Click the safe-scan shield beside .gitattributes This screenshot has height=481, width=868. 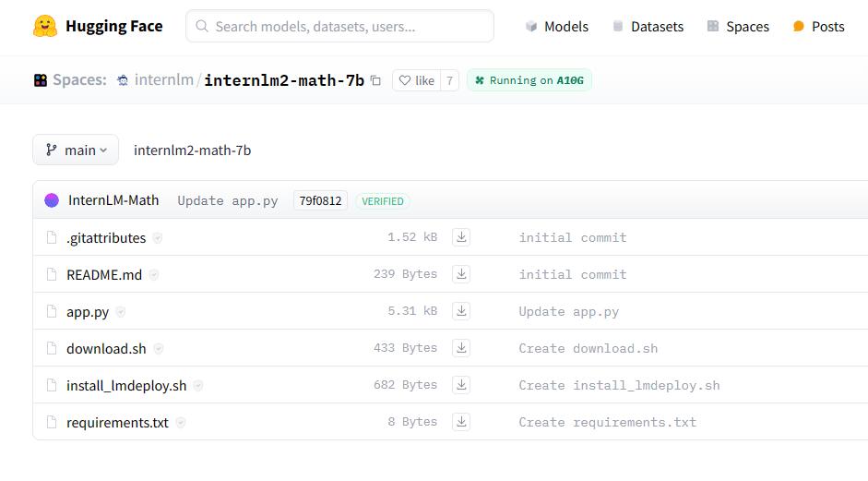158,238
